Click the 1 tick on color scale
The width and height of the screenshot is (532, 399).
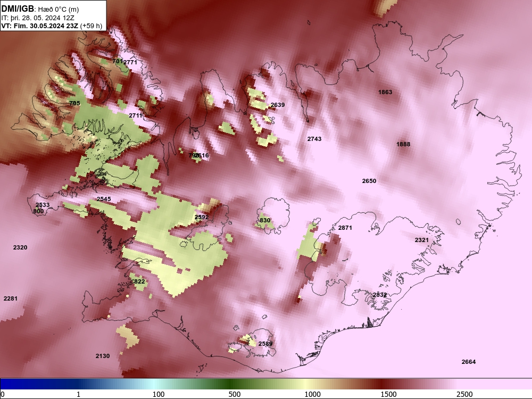[78, 394]
